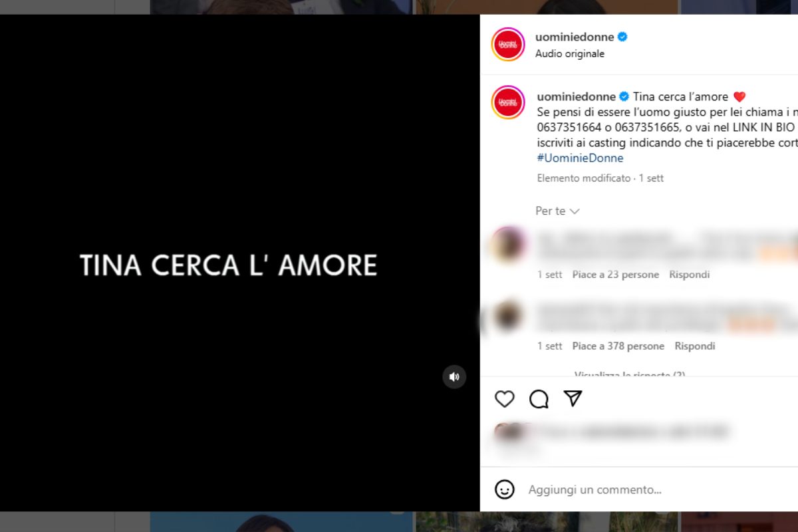This screenshot has height=532, width=798.
Task: Reply to the comment with 23 likes
Action: [x=690, y=275]
